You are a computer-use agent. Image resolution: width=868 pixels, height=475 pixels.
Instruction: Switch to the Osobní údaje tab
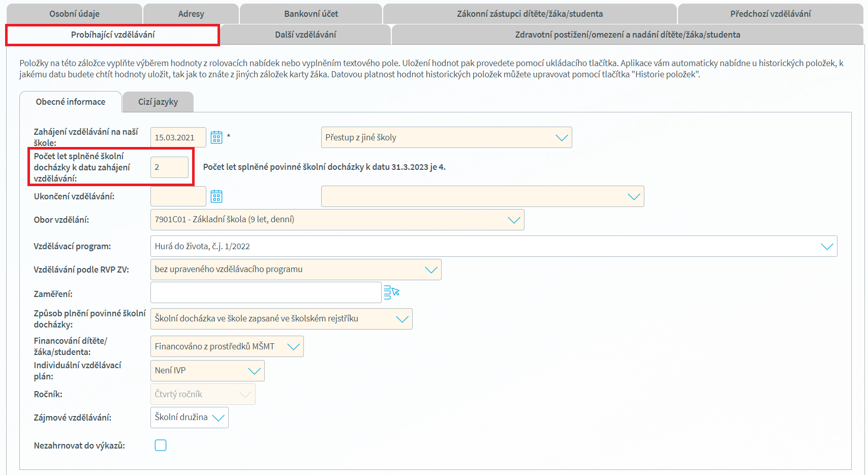coord(74,14)
